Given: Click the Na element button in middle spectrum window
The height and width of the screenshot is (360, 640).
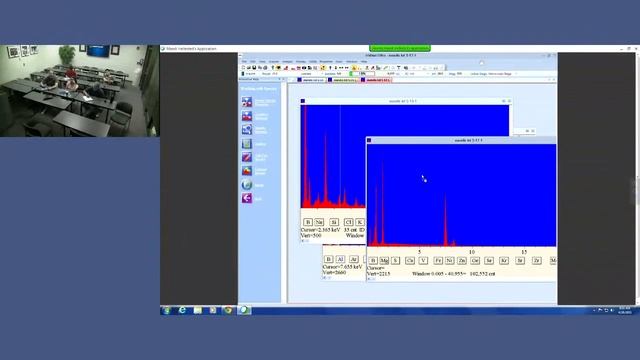Looking at the screenshot, I should pyautogui.click(x=319, y=222).
